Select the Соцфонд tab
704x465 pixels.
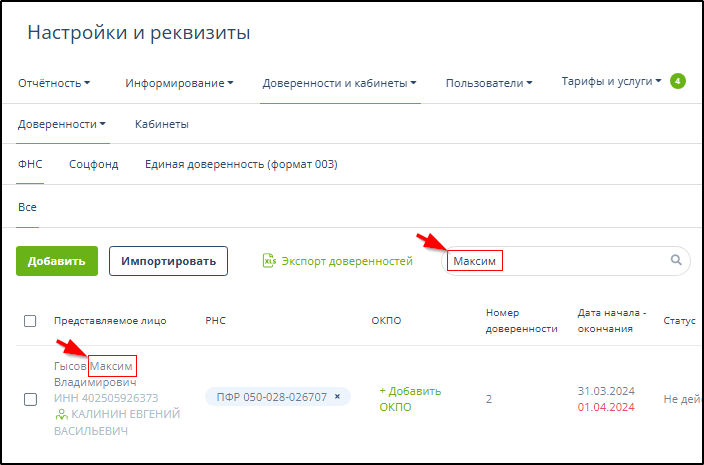tap(93, 164)
